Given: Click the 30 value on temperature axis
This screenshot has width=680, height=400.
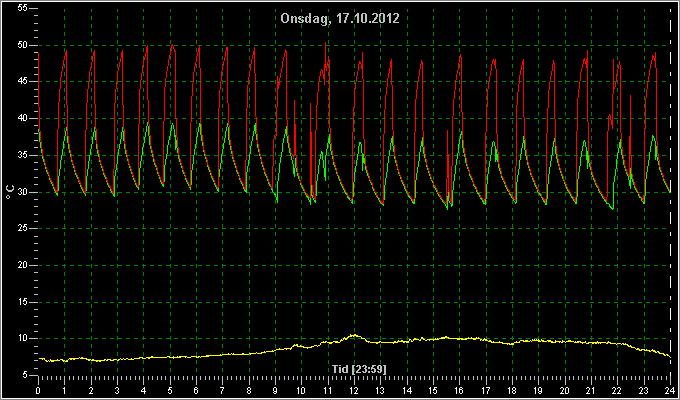Looking at the screenshot, I should [23, 192].
